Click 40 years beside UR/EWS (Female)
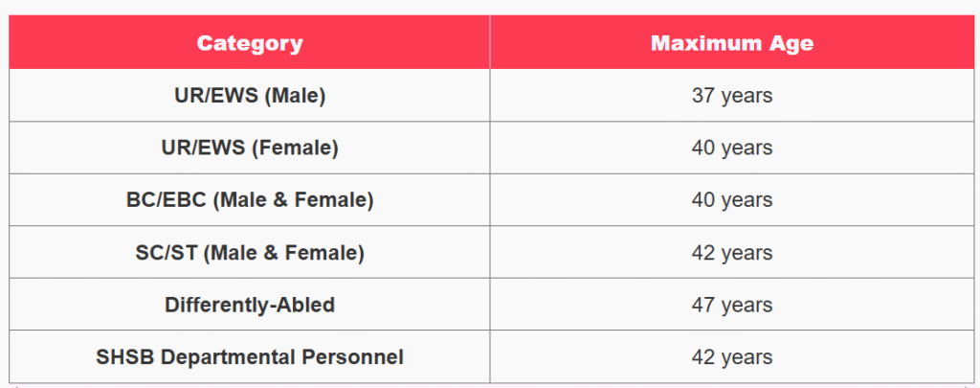The width and height of the screenshot is (980, 388). pyautogui.click(x=732, y=148)
